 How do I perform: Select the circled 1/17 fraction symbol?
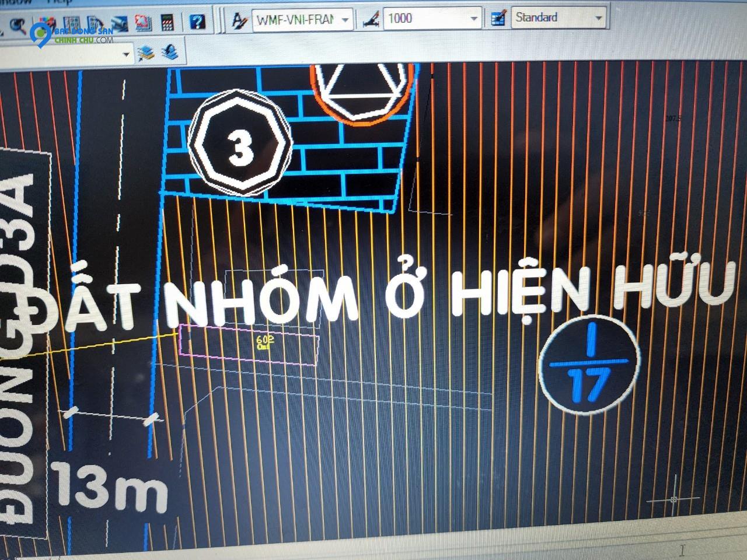tap(588, 366)
